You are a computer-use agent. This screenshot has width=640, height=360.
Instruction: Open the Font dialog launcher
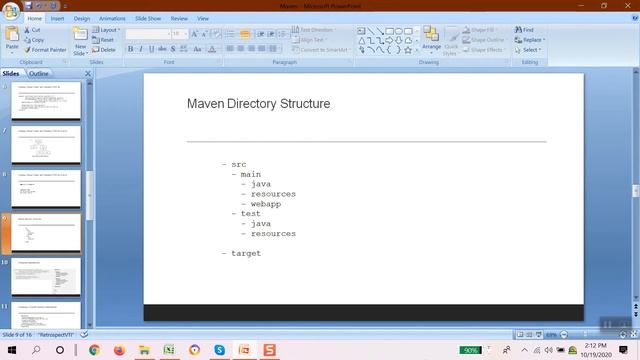[219, 62]
